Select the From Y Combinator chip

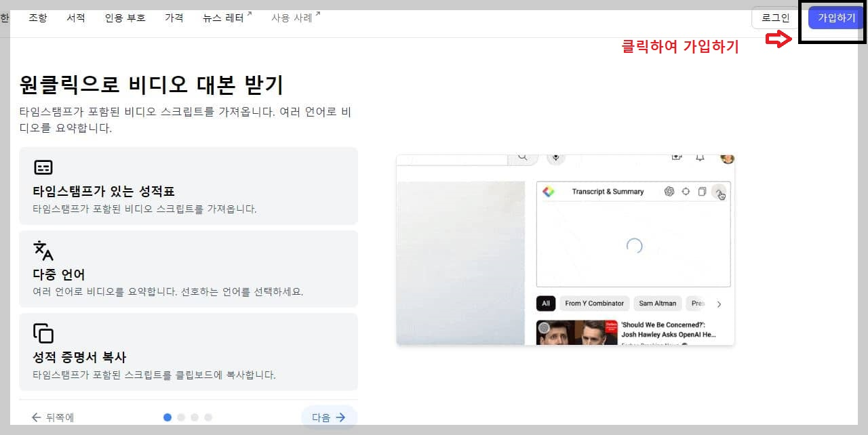(594, 304)
